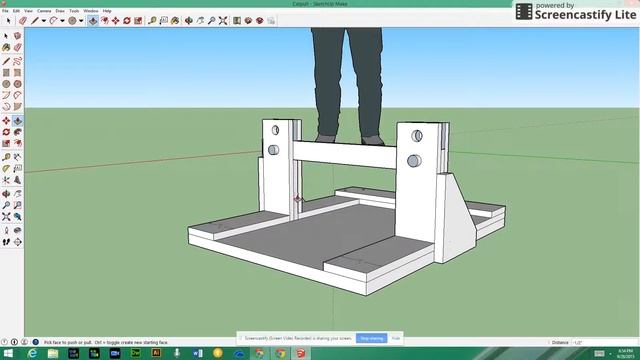Select the Move tool in the top toolbar

click(116, 20)
